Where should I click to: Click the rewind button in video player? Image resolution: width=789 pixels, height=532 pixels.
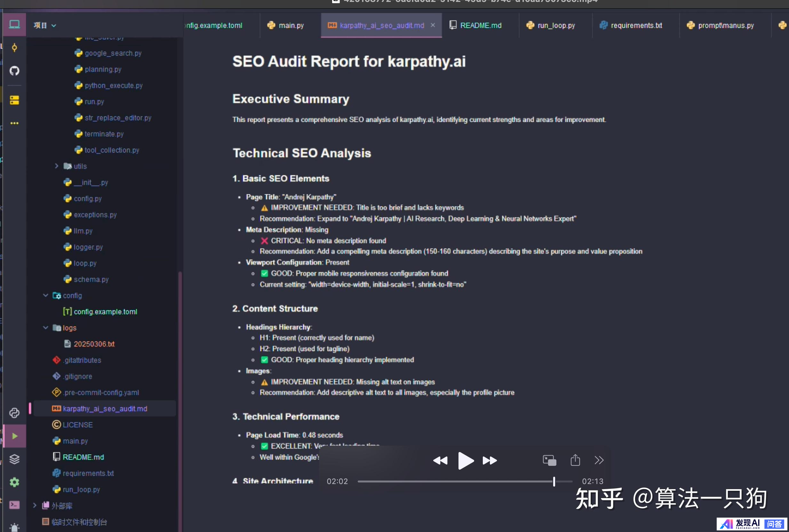point(440,460)
